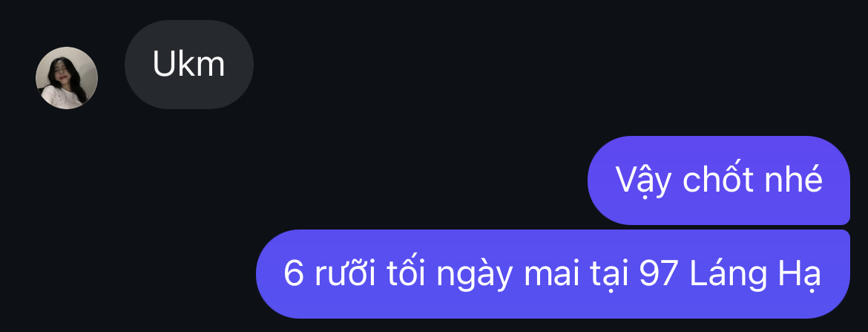Image resolution: width=868 pixels, height=332 pixels.
Task: Tap the 'Vậy chốt nhé' purple bubble
Action: tap(719, 180)
